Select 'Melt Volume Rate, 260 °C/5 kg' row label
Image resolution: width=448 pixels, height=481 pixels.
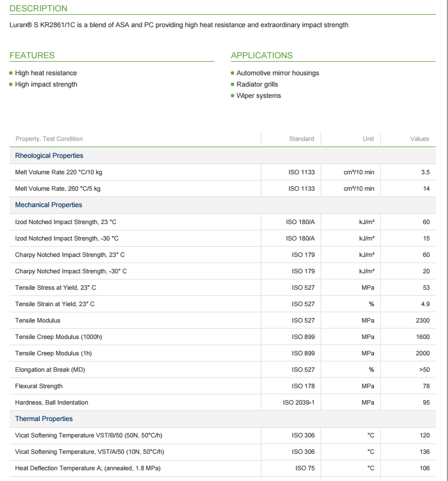point(58,188)
